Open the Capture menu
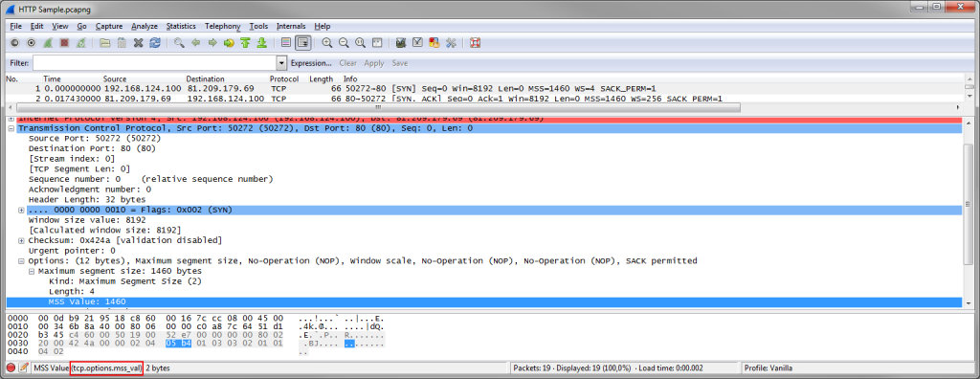The image size is (980, 379). tap(109, 26)
